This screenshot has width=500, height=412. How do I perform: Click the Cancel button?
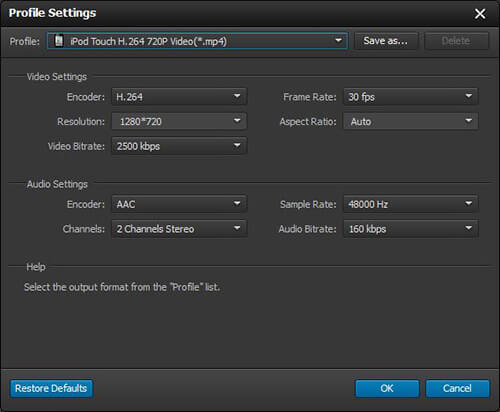[457, 388]
